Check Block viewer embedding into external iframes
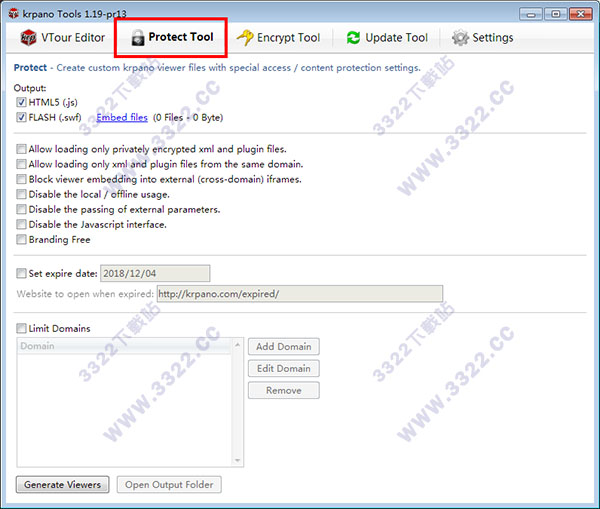The height and width of the screenshot is (509, 600). [21, 179]
